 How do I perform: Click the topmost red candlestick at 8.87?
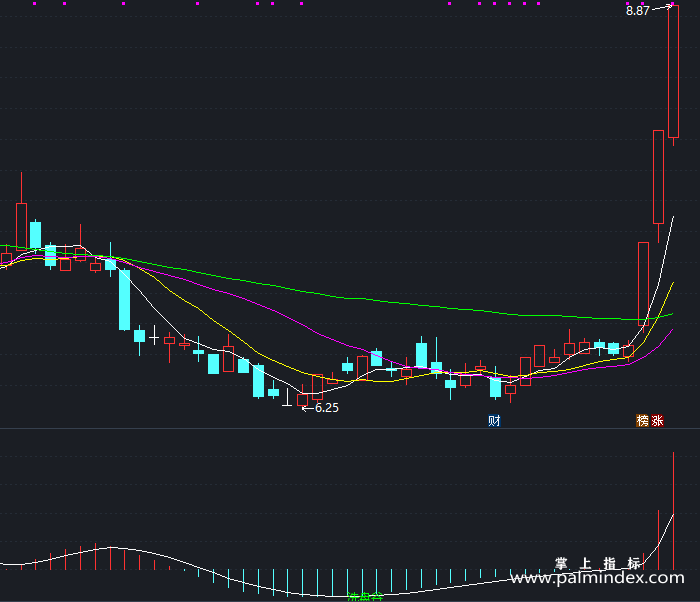click(x=673, y=71)
